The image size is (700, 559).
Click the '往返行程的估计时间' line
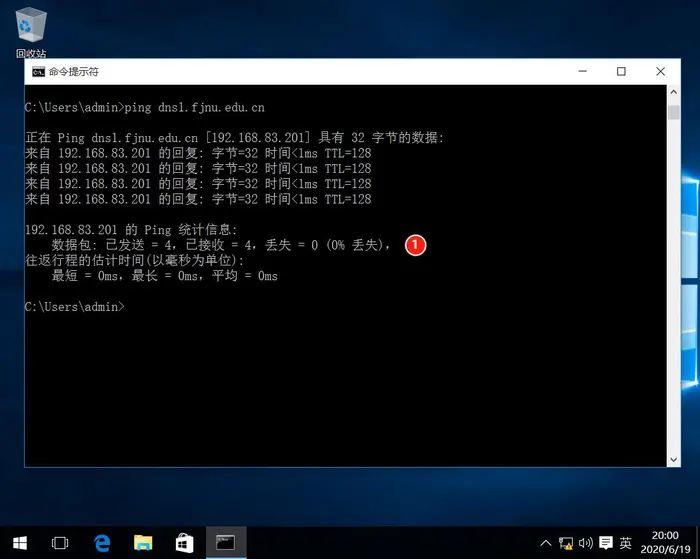tap(135, 260)
